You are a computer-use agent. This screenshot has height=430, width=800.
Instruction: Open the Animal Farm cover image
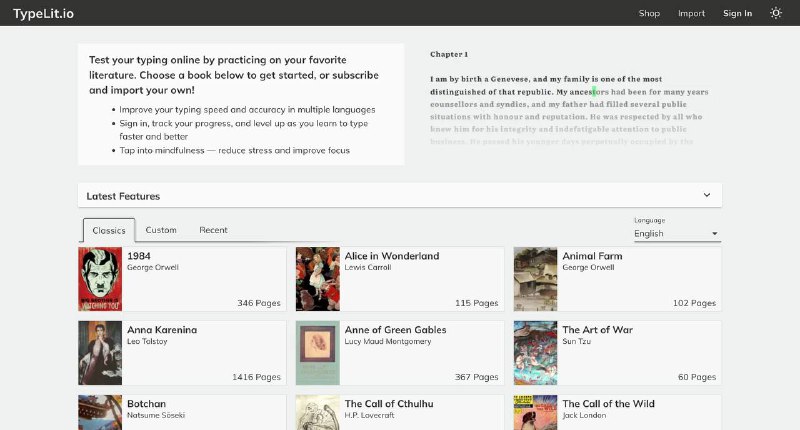[x=535, y=279]
